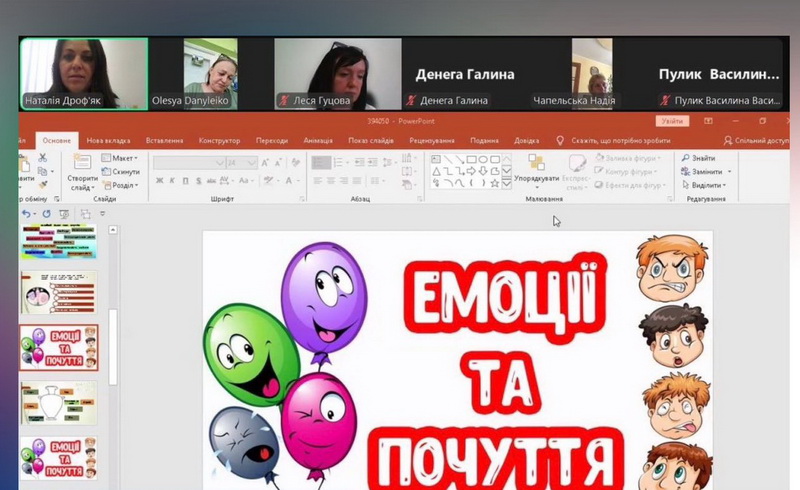The height and width of the screenshot is (490, 800).
Task: Click the Увійти (Sign in) button
Action: point(673,121)
